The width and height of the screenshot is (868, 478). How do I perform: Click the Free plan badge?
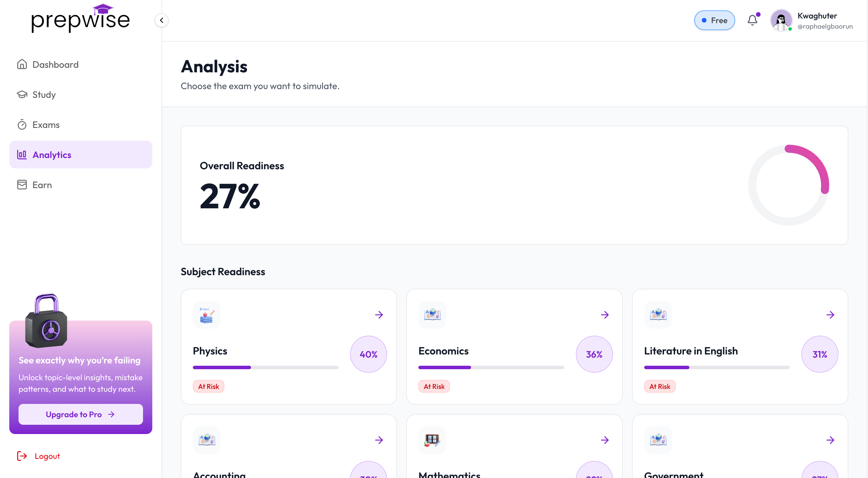pyautogui.click(x=714, y=20)
